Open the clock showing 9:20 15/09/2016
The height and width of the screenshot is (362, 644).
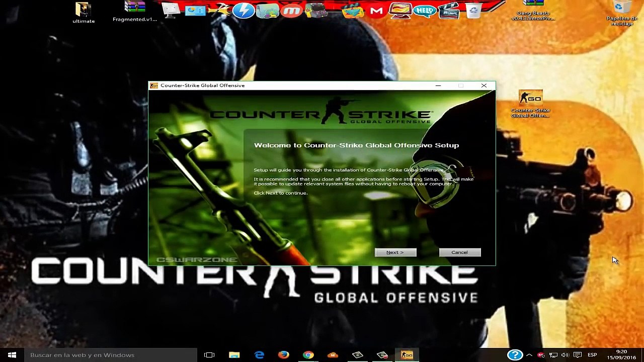tap(621, 355)
